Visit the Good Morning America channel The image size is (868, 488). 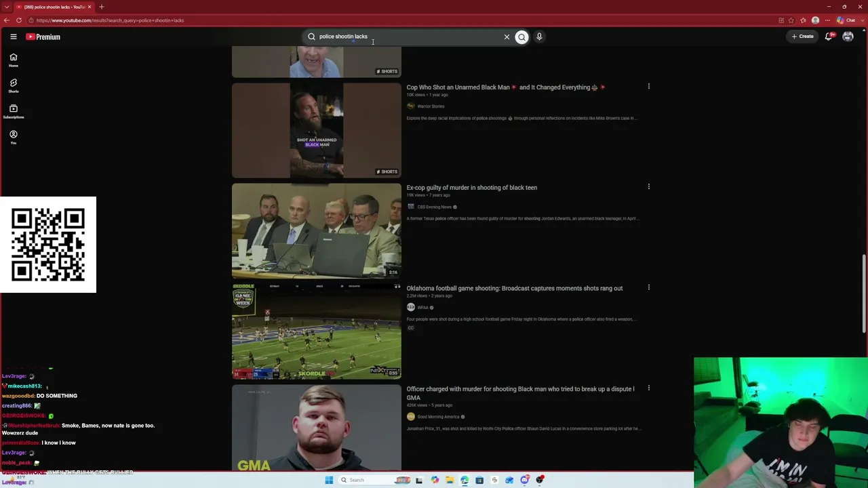click(438, 417)
